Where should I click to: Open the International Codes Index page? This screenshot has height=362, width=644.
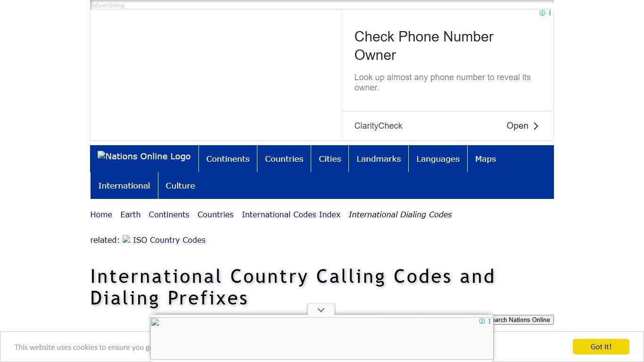pos(291,214)
